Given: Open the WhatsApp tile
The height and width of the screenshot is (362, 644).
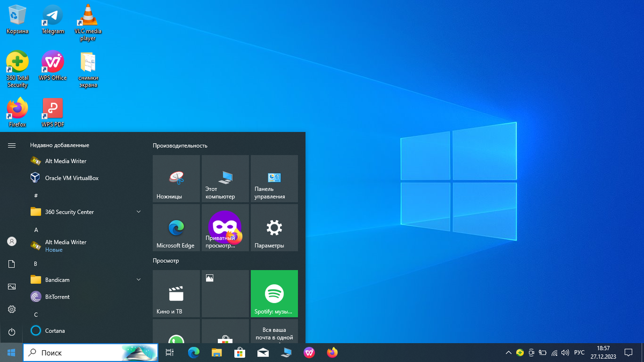Looking at the screenshot, I should pos(176,331).
